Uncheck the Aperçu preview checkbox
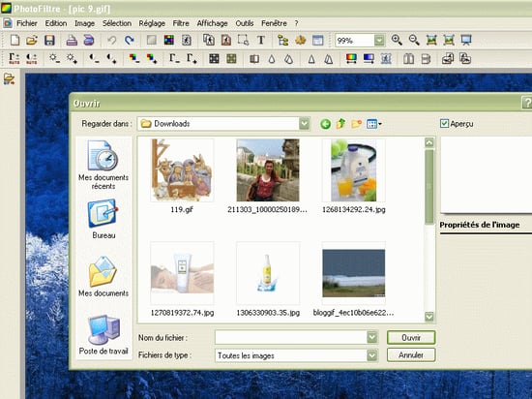 tap(444, 124)
